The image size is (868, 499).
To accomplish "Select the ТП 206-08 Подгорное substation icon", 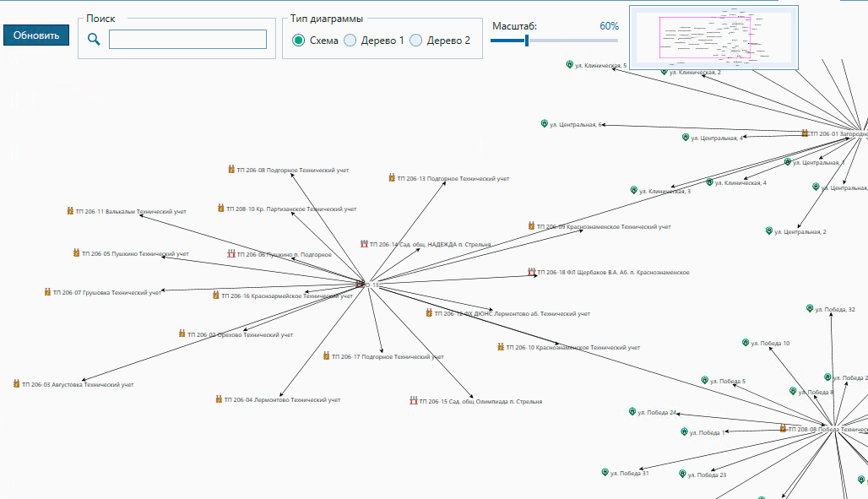I will pyautogui.click(x=231, y=170).
